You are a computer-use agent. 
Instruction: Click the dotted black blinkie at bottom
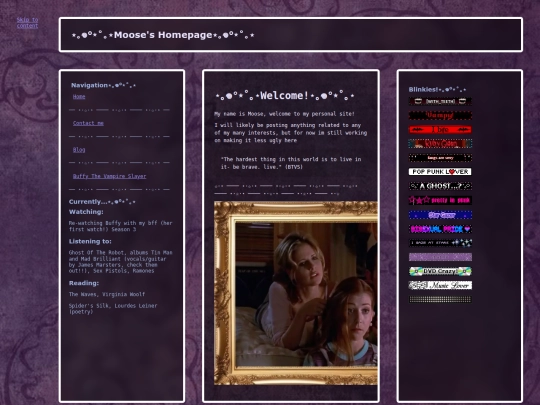click(x=440, y=299)
